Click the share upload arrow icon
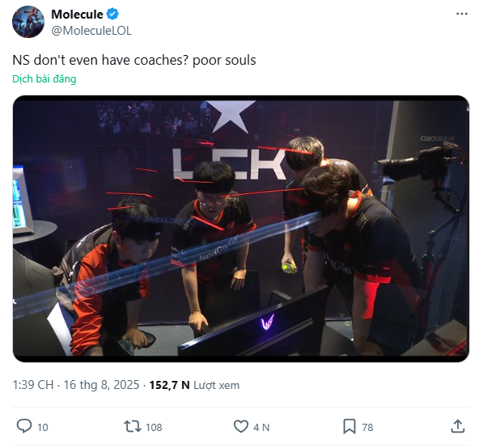The height and width of the screenshot is (448, 483). (458, 427)
